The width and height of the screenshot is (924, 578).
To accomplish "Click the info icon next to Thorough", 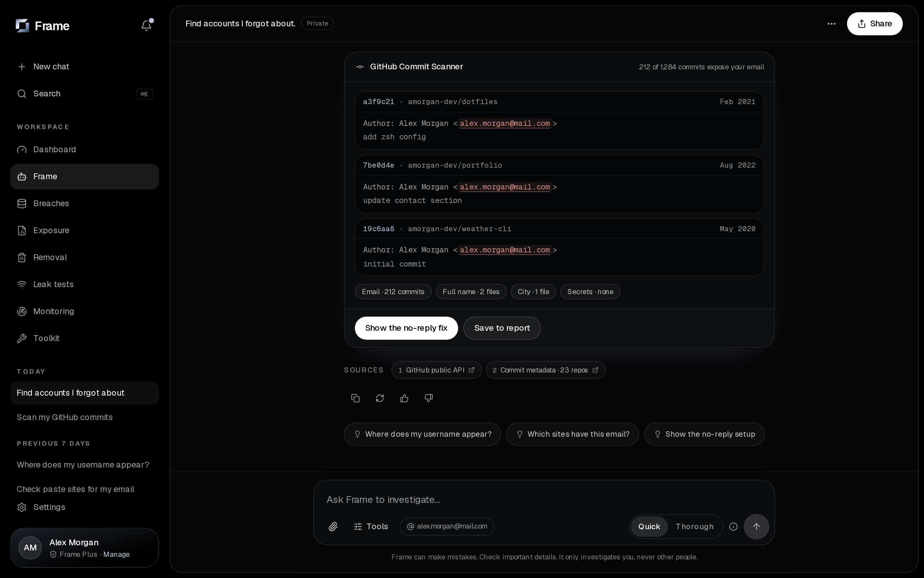I will [733, 526].
